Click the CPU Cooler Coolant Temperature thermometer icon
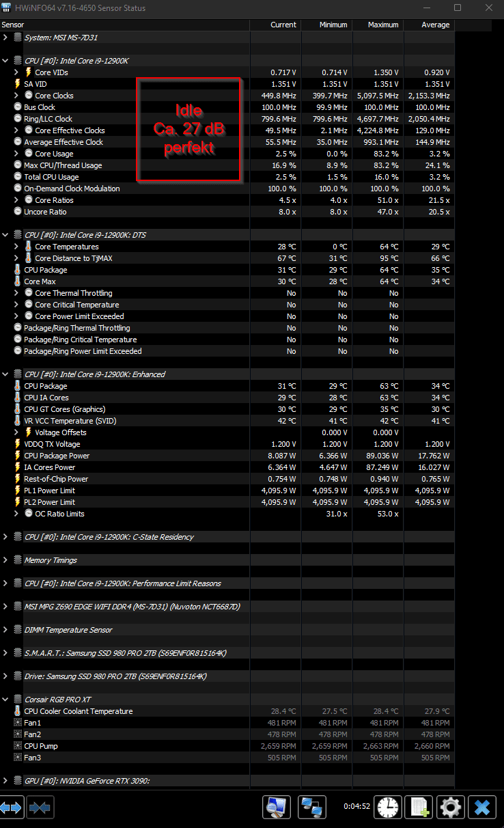Screen dimensions: 504x828 [x=18, y=711]
